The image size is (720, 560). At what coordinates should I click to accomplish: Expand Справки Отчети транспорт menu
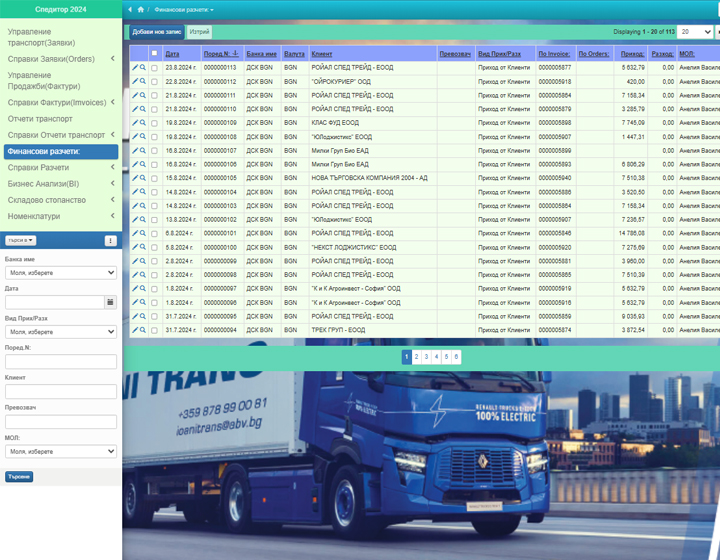[x=61, y=135]
